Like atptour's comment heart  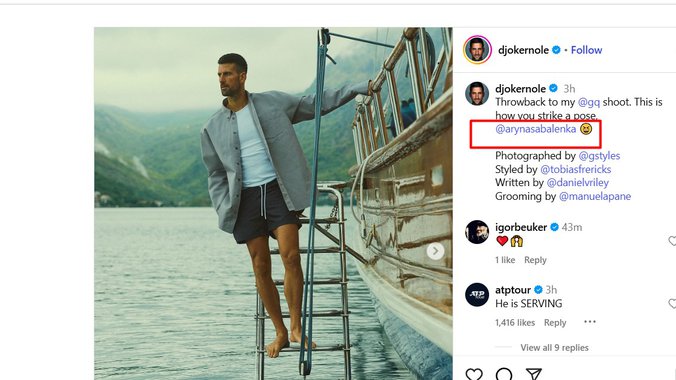point(672,304)
